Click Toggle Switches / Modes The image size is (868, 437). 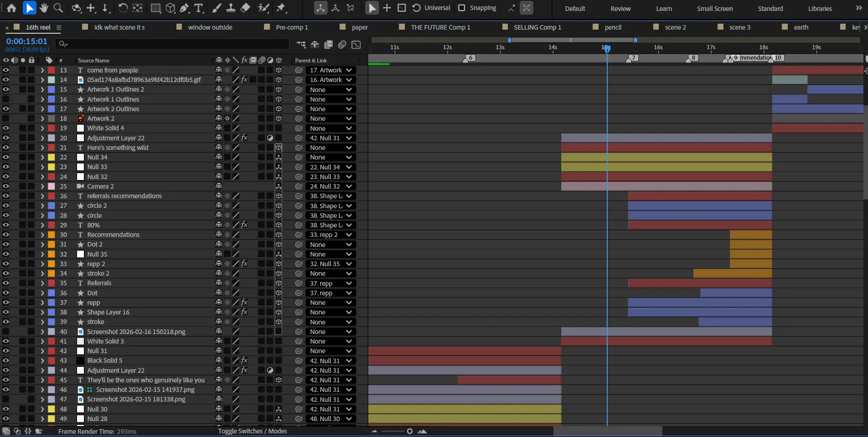(x=252, y=431)
